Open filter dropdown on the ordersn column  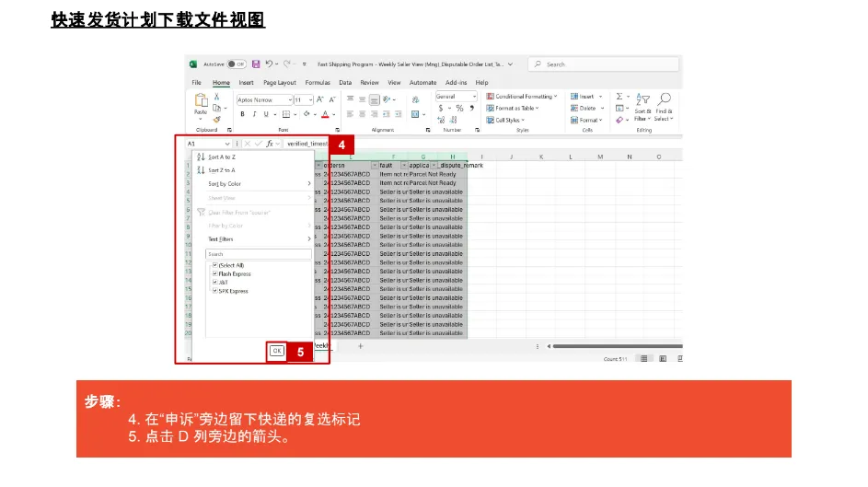tap(375, 166)
